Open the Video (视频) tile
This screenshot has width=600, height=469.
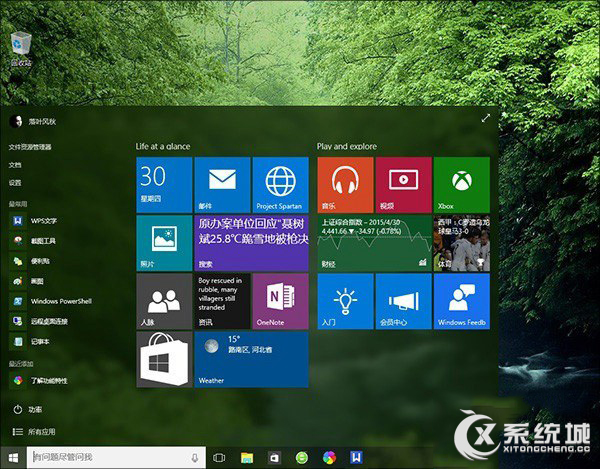click(403, 185)
